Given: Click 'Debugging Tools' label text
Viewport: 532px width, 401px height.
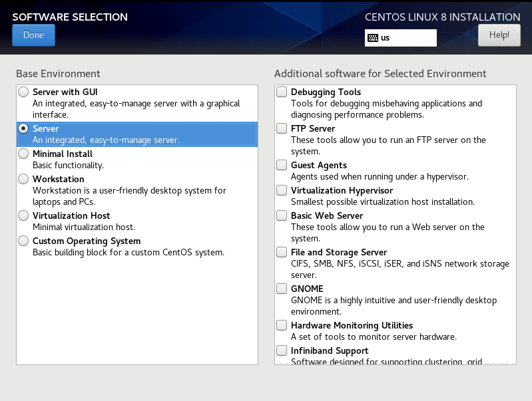Looking at the screenshot, I should 326,92.
